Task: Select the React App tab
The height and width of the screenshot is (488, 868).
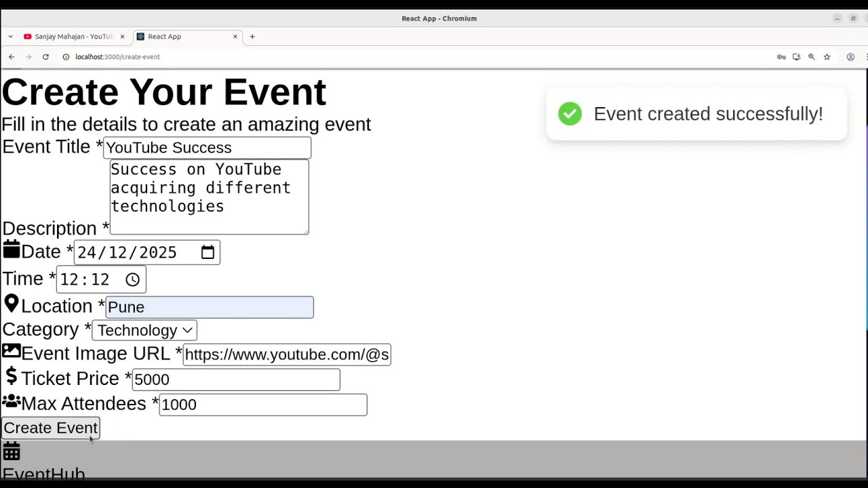Action: pyautogui.click(x=188, y=37)
